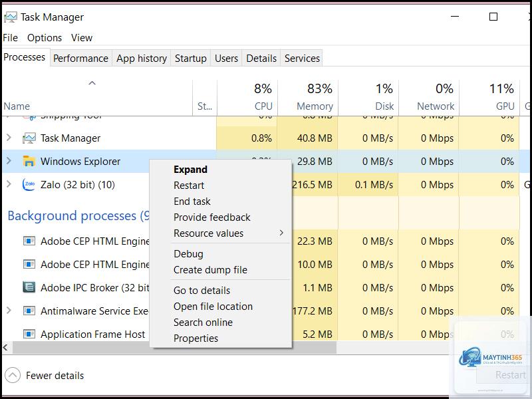Click the horizontal scrollbar thumb
Screen dimensions: 532x399
174,347
